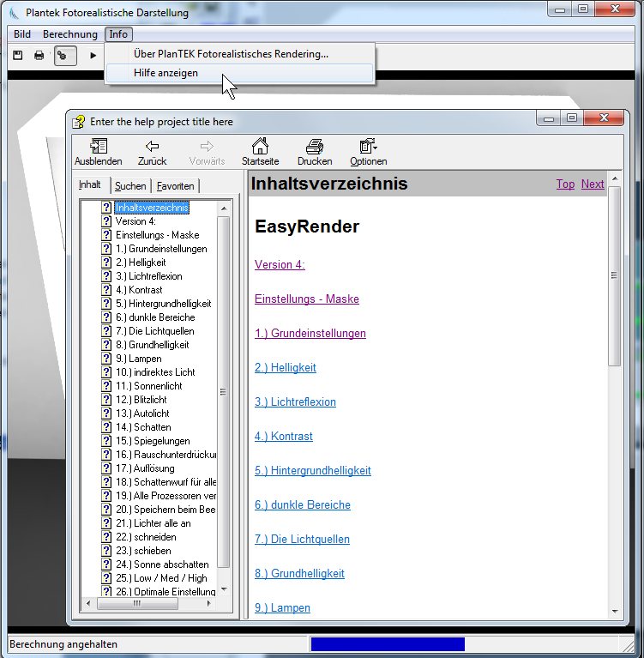Open the Berechnung menu
Viewport: 644px width, 658px height.
click(x=69, y=34)
